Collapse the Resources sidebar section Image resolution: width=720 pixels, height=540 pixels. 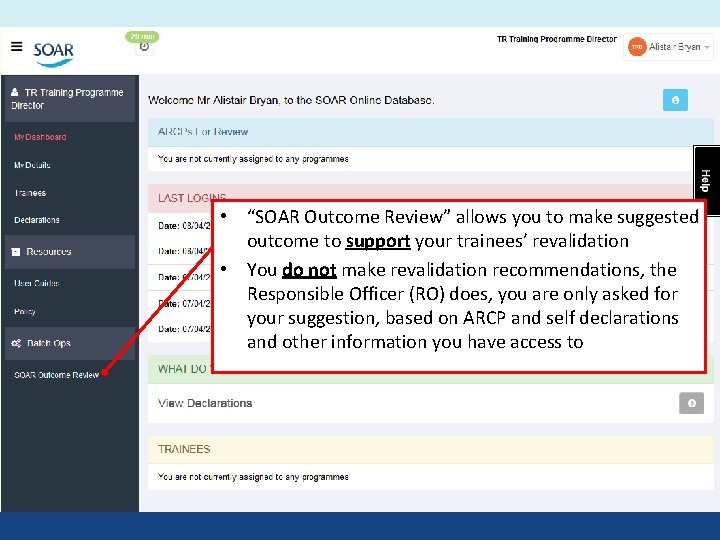(x=70, y=252)
